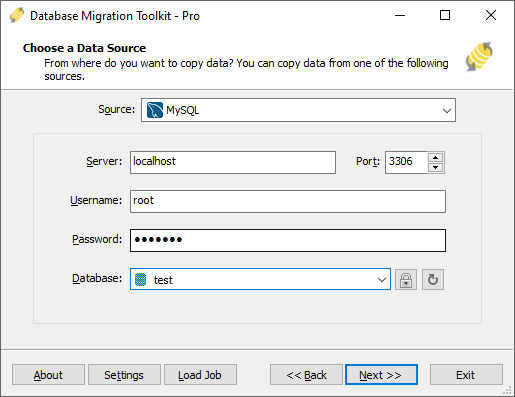This screenshot has width=515, height=397.
Task: Click the Load Job button
Action: tap(200, 375)
